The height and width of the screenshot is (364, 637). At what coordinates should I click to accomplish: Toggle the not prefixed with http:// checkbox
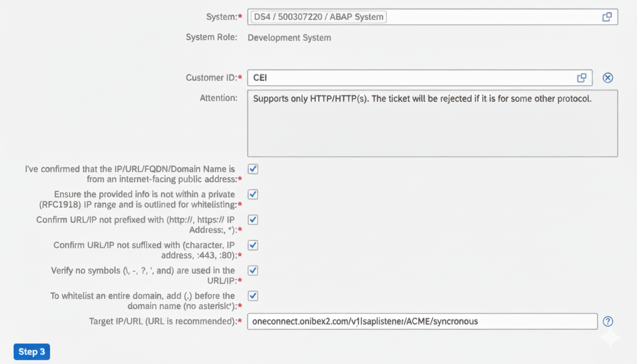253,220
